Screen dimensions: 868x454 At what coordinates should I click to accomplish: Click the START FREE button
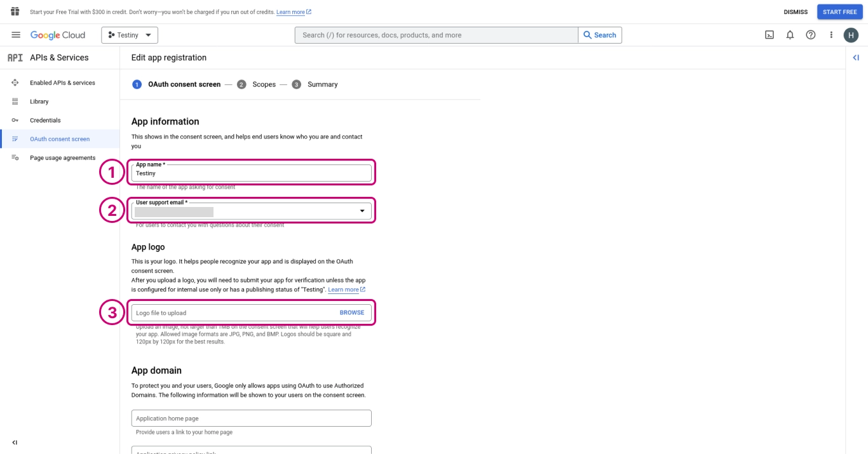[839, 12]
